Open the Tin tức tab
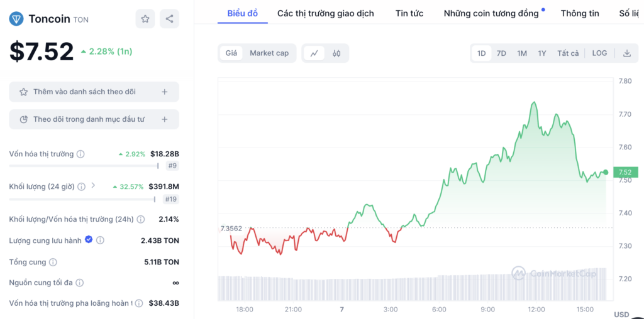 tap(409, 13)
